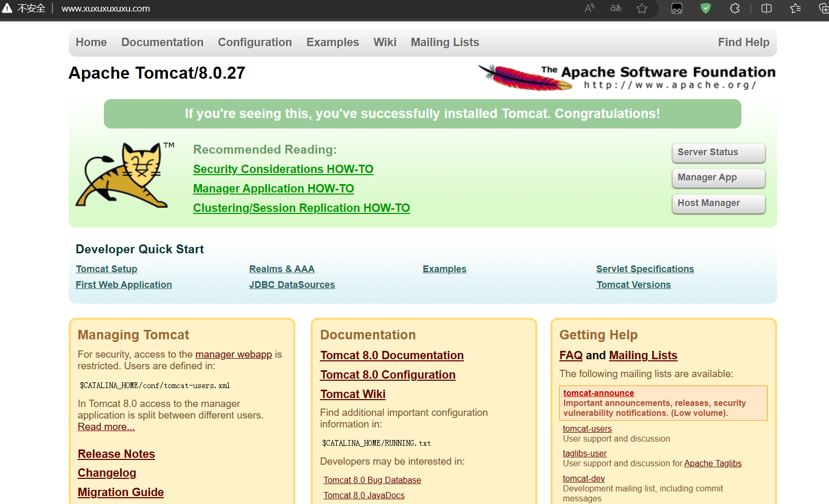
Task: Click the not-secure warning triangle icon
Action: coord(7,8)
